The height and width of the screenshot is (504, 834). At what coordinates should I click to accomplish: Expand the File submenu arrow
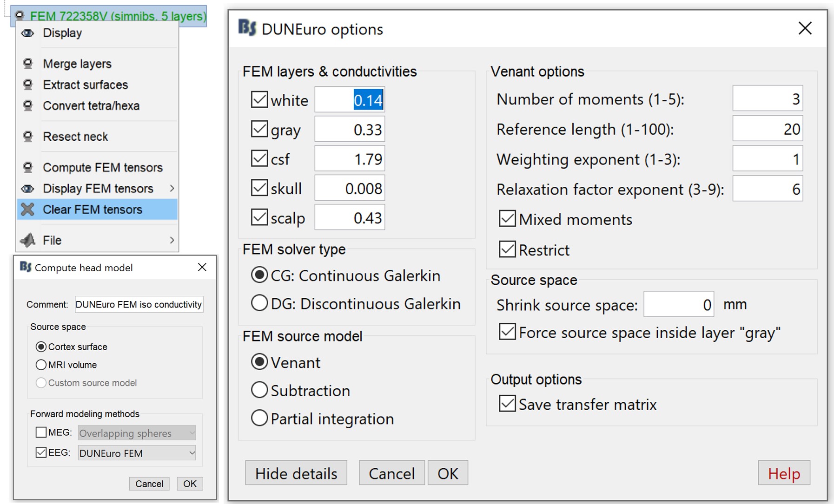(x=172, y=240)
